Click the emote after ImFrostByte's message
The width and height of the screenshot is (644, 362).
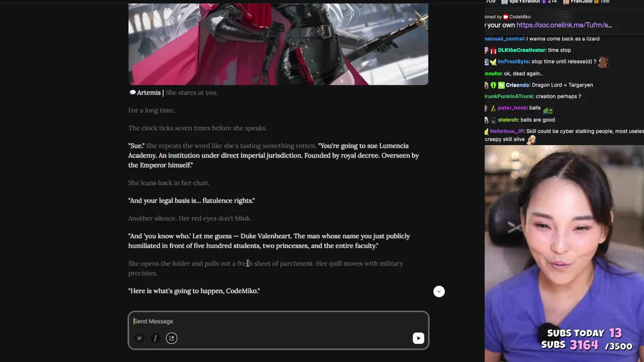604,62
